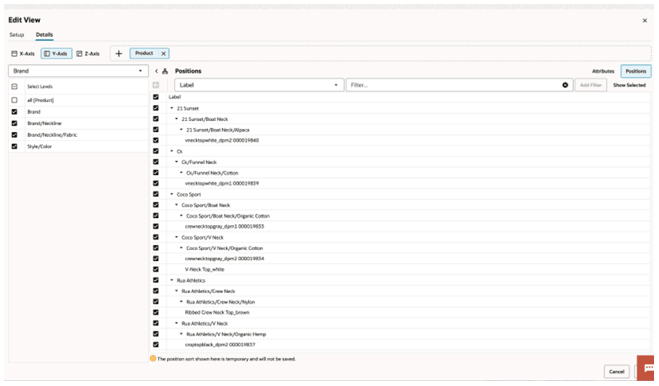
Task: Open the Label dropdown
Action: (x=259, y=85)
